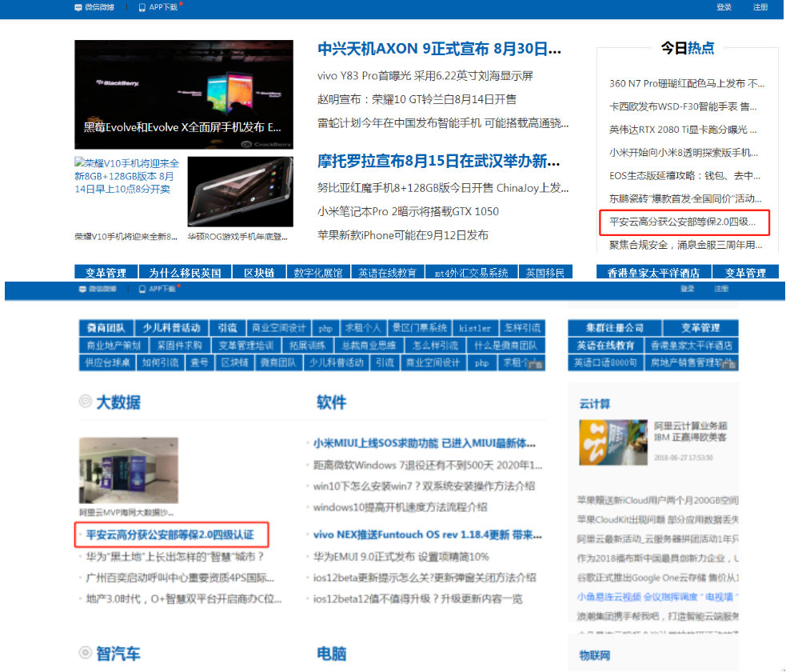Click the 紧固件求购 tag
The image size is (786, 672).
tap(179, 346)
